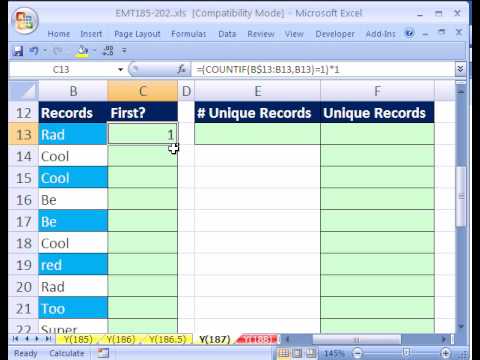Open the Undo history dropdown arrow
Screen dimensions: 480x360
(45, 51)
